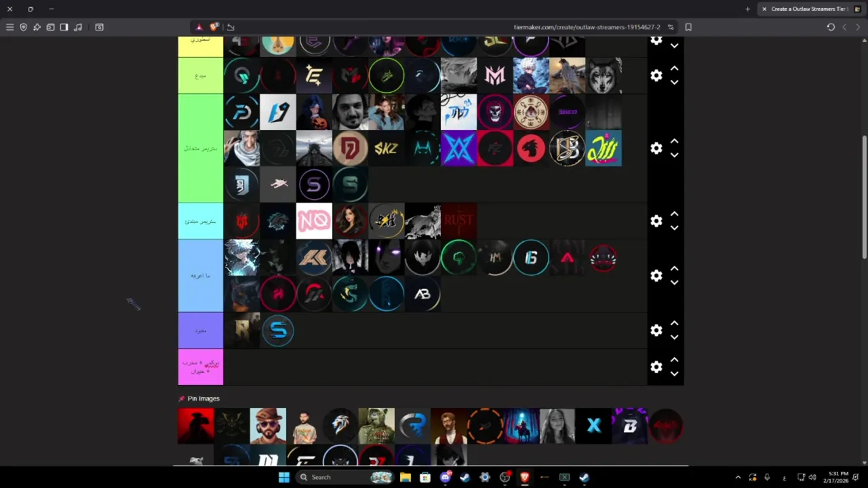Open File Explorer from taskbar
Viewport: 868px width, 488px height.
click(406, 477)
